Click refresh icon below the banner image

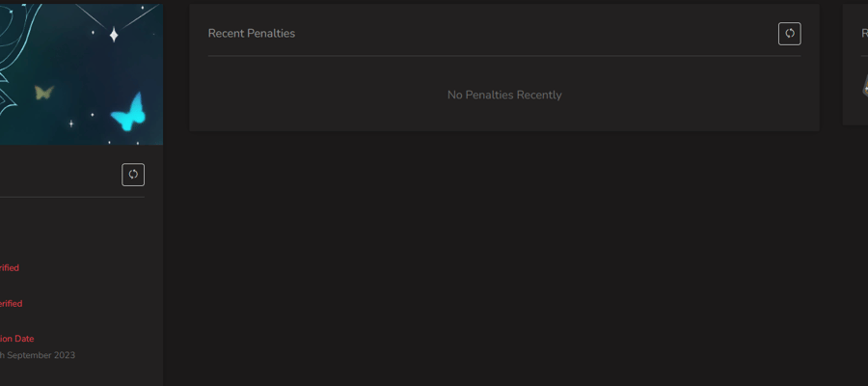(x=133, y=175)
